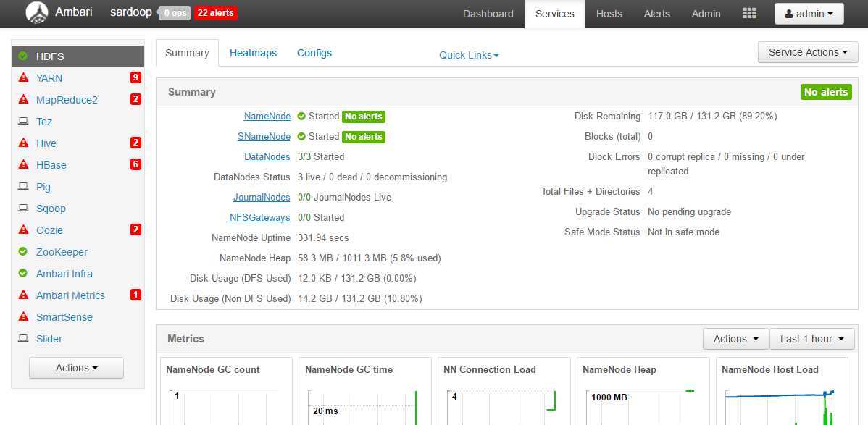Click the Tez client laptop icon
Viewport: 868px width, 425px height.
coord(23,121)
